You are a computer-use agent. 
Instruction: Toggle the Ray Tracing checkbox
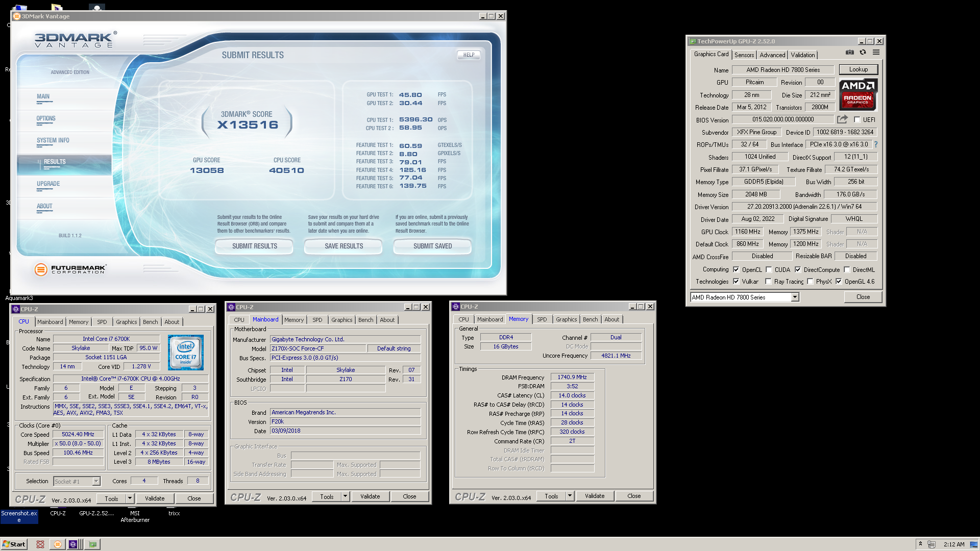point(768,282)
